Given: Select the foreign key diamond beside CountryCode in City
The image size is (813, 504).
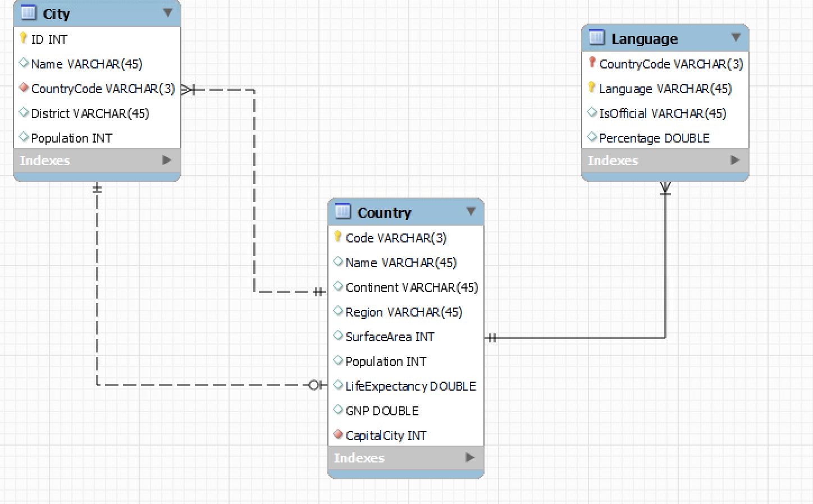Looking at the screenshot, I should click(24, 88).
